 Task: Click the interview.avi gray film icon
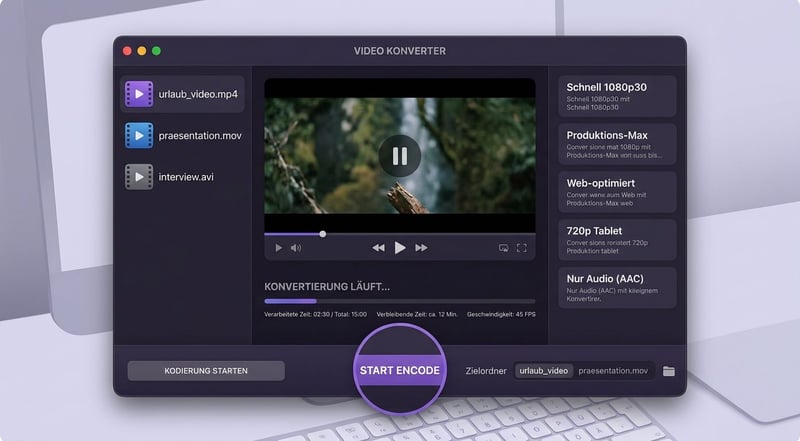(x=139, y=177)
